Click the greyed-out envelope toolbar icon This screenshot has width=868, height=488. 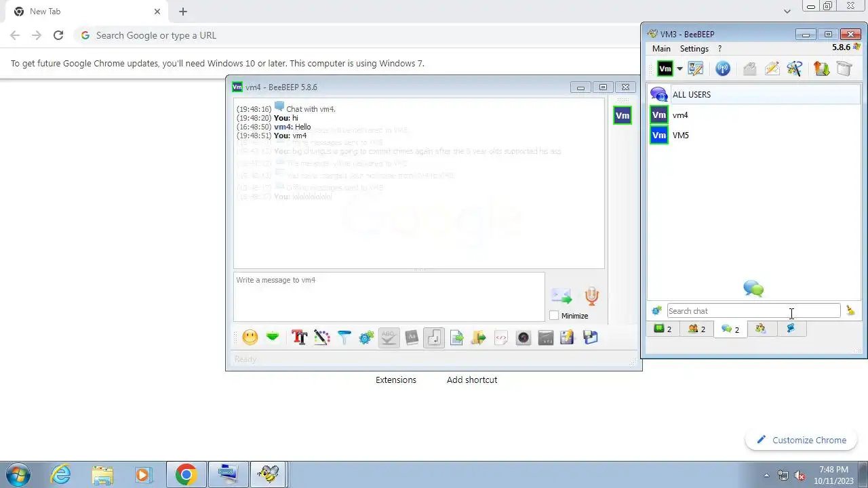point(749,68)
